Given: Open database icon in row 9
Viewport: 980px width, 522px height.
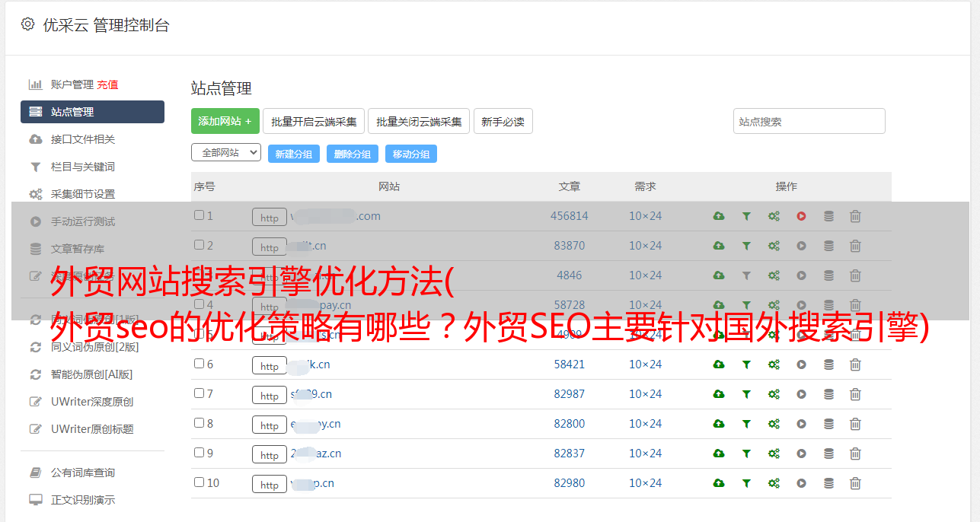Looking at the screenshot, I should click(x=828, y=454).
